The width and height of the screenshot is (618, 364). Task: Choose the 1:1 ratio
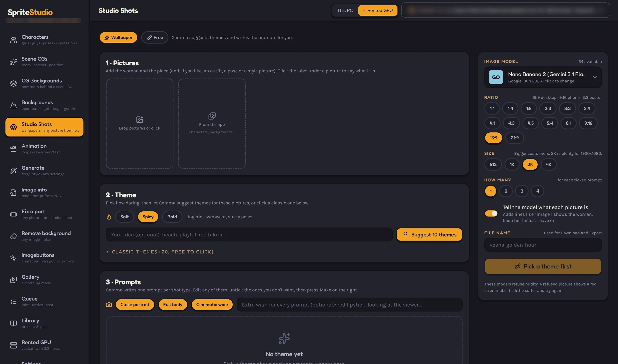tap(492, 108)
